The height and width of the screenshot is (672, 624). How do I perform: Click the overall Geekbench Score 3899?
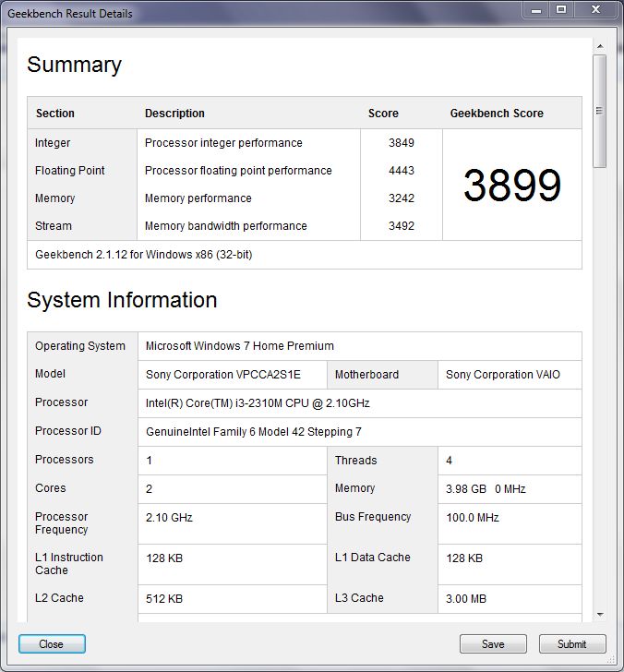click(x=512, y=186)
